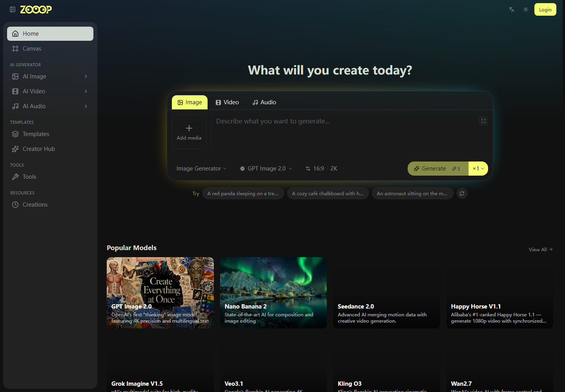This screenshot has height=392, width=565.
Task: Expand the AI Video submenu chevron
Action: click(x=86, y=91)
